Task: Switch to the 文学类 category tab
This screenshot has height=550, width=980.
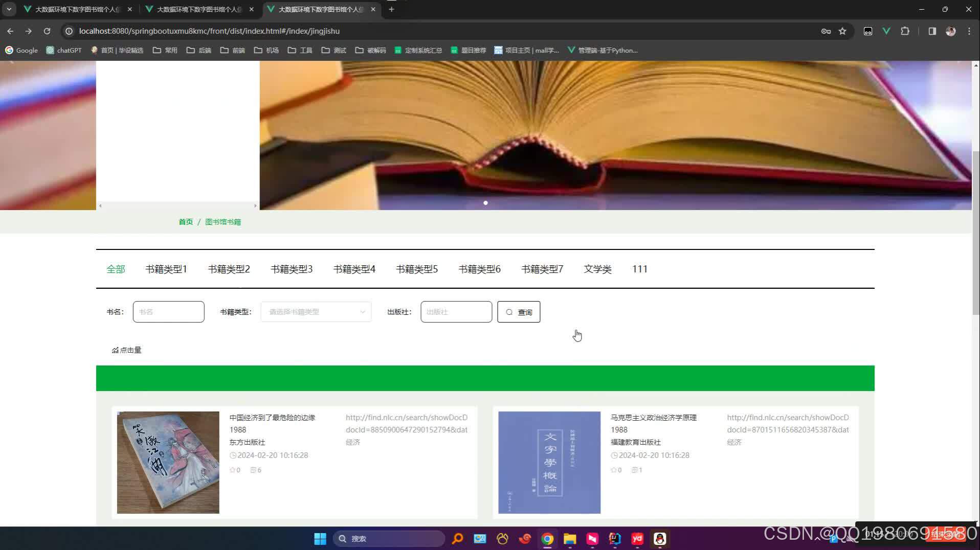Action: 597,269
